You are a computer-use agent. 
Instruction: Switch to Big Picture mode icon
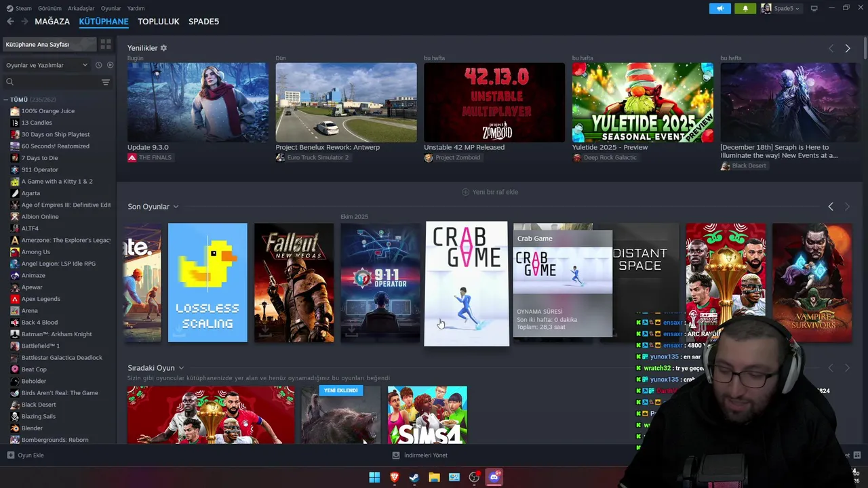pyautogui.click(x=814, y=8)
